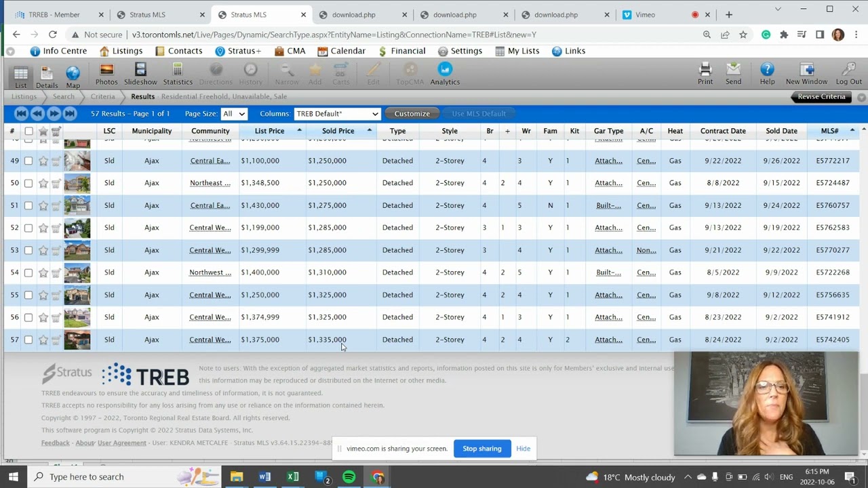The height and width of the screenshot is (488, 868).
Task: Open the Listings menu
Action: pos(121,51)
